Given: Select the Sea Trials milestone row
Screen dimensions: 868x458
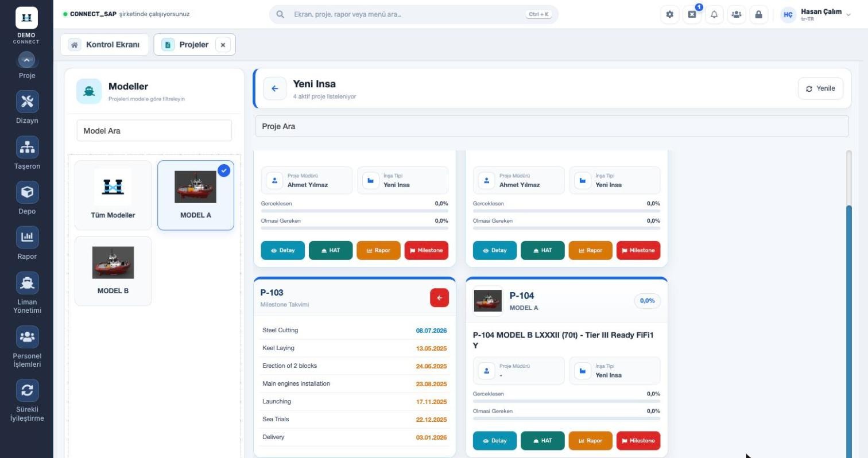Looking at the screenshot, I should [x=354, y=420].
